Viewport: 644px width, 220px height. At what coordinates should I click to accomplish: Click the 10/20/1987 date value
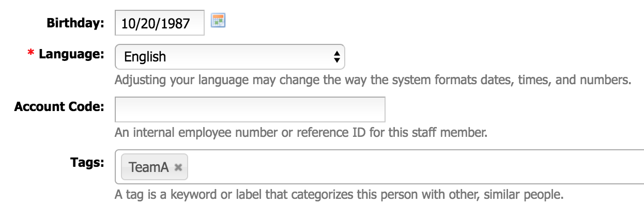(156, 24)
